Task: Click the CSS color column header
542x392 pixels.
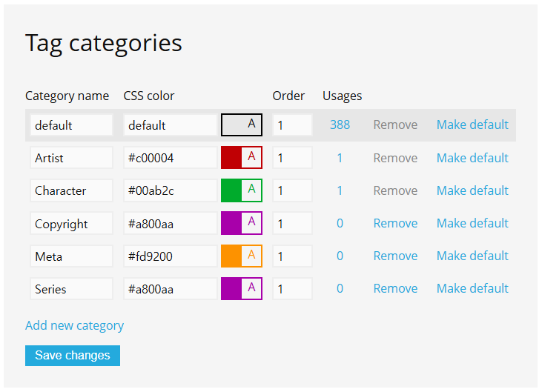Action: 149,96
